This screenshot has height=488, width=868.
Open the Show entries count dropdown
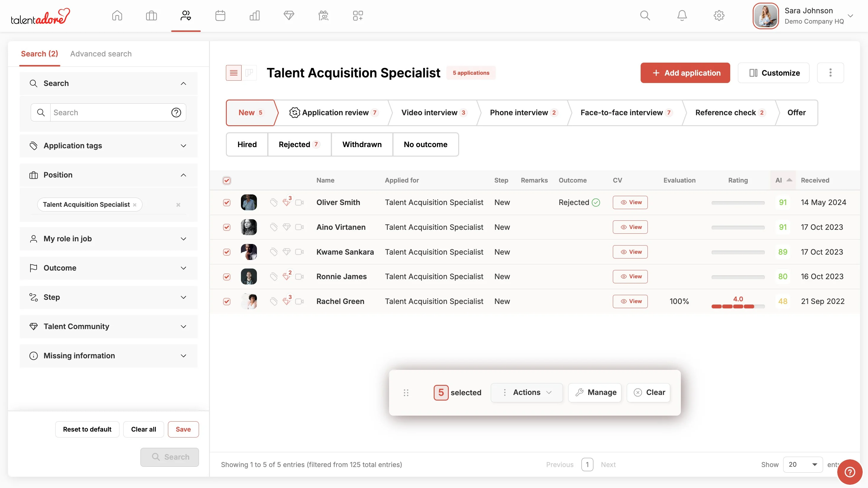[x=803, y=464]
